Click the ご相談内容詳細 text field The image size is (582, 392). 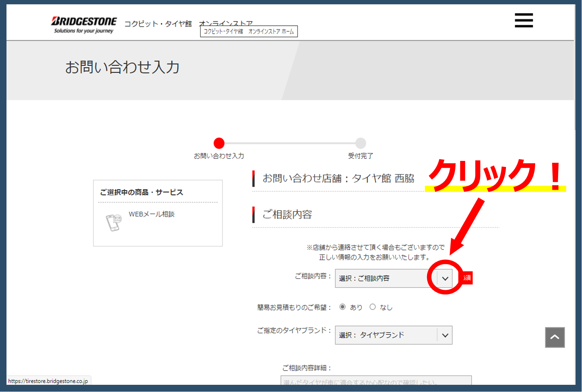[x=376, y=381]
